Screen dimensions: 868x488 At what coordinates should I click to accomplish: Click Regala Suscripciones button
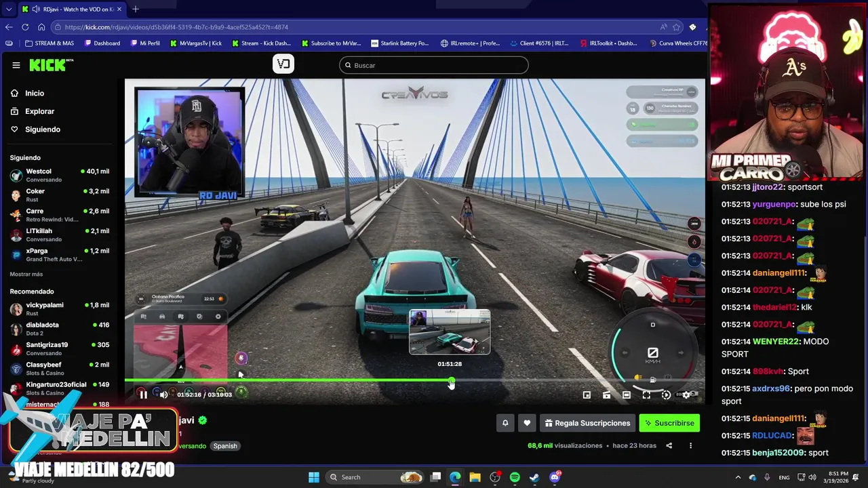(x=587, y=423)
